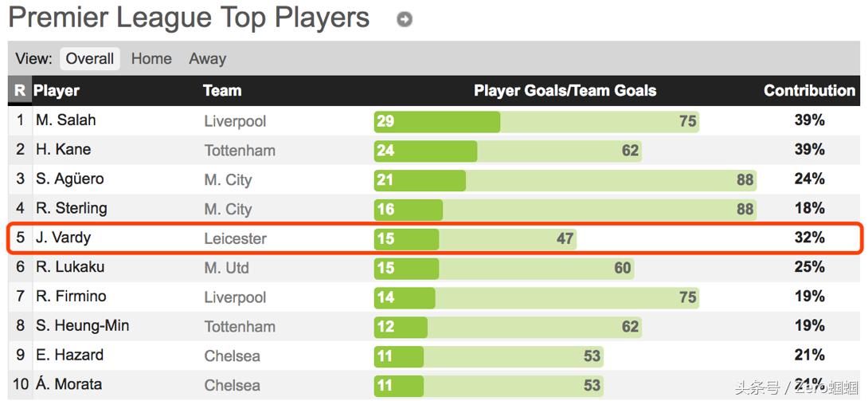Open the M. Utd team link
The height and width of the screenshot is (401, 868).
point(227,268)
